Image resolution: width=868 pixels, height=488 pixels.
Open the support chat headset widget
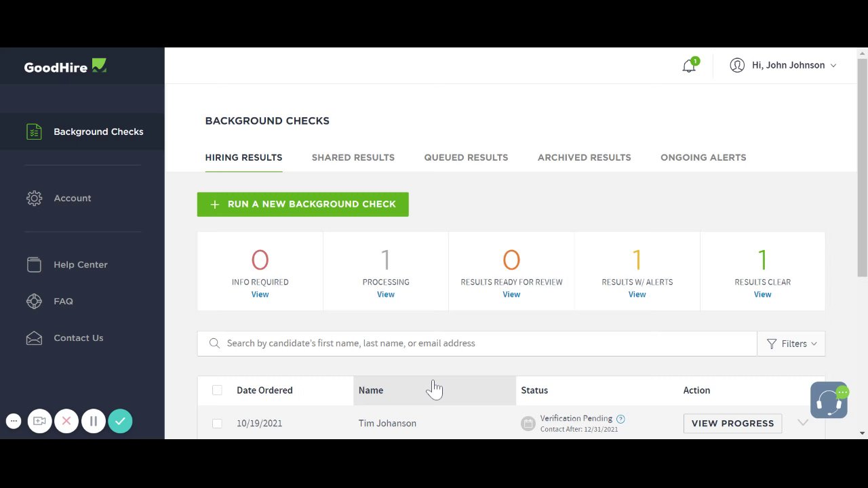pos(829,401)
